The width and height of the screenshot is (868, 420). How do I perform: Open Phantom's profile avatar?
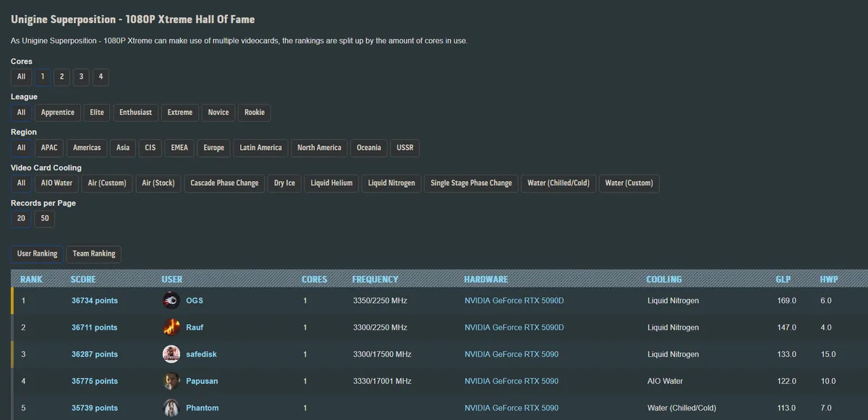click(x=171, y=408)
